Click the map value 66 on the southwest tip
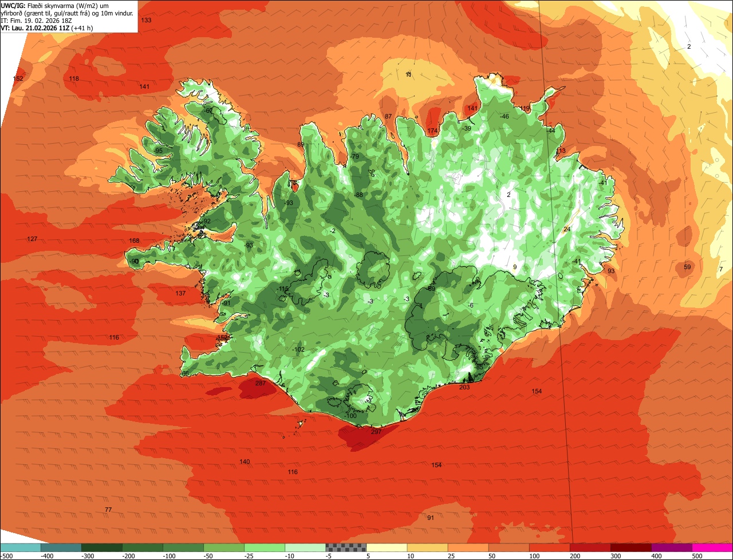This screenshot has height=560, width=733. pyautogui.click(x=185, y=373)
